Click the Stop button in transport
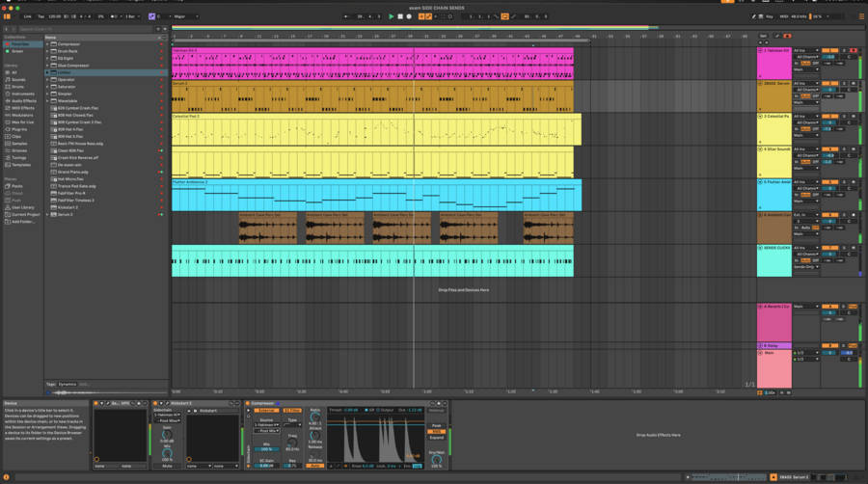The image size is (868, 484). pyautogui.click(x=400, y=16)
